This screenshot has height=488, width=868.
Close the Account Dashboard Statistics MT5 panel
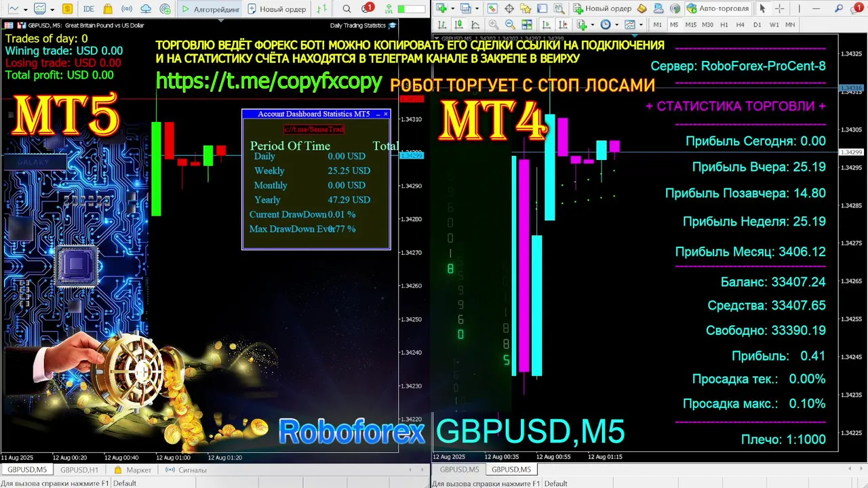[386, 114]
